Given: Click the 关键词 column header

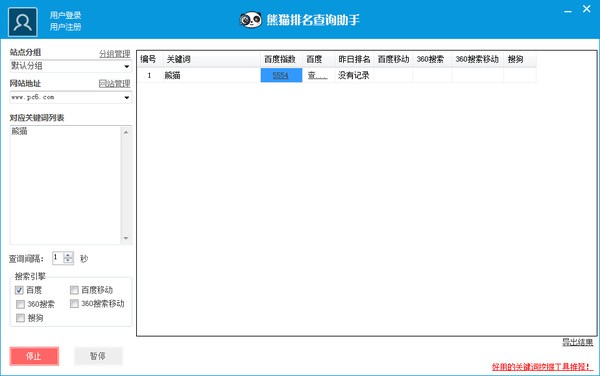Looking at the screenshot, I should pyautogui.click(x=212, y=59).
